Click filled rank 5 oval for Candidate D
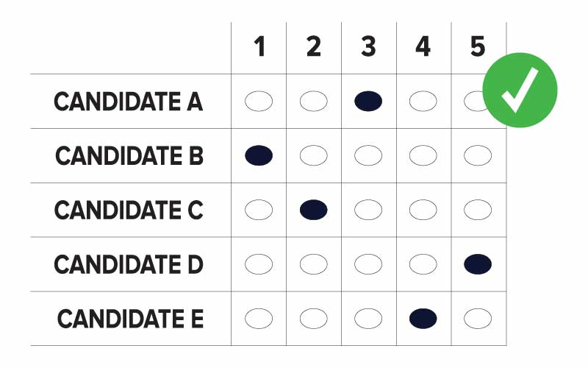Screen dimensions: 588x368 pyautogui.click(x=478, y=264)
